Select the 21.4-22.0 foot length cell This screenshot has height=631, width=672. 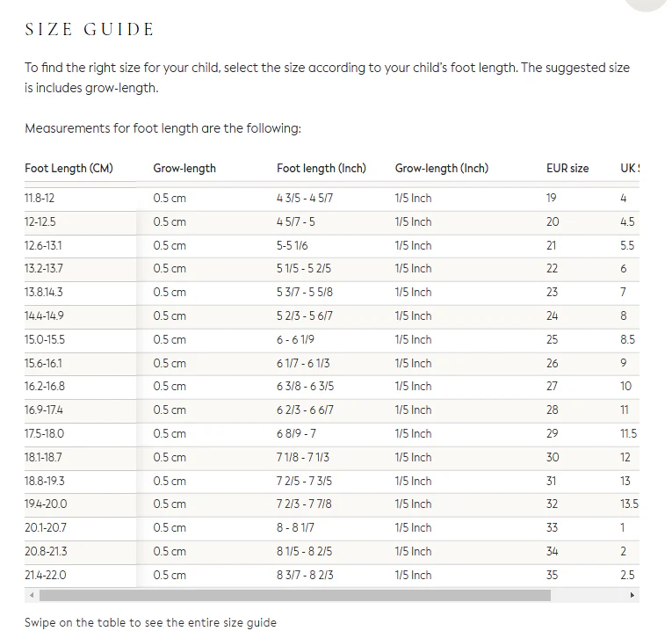[x=46, y=576]
